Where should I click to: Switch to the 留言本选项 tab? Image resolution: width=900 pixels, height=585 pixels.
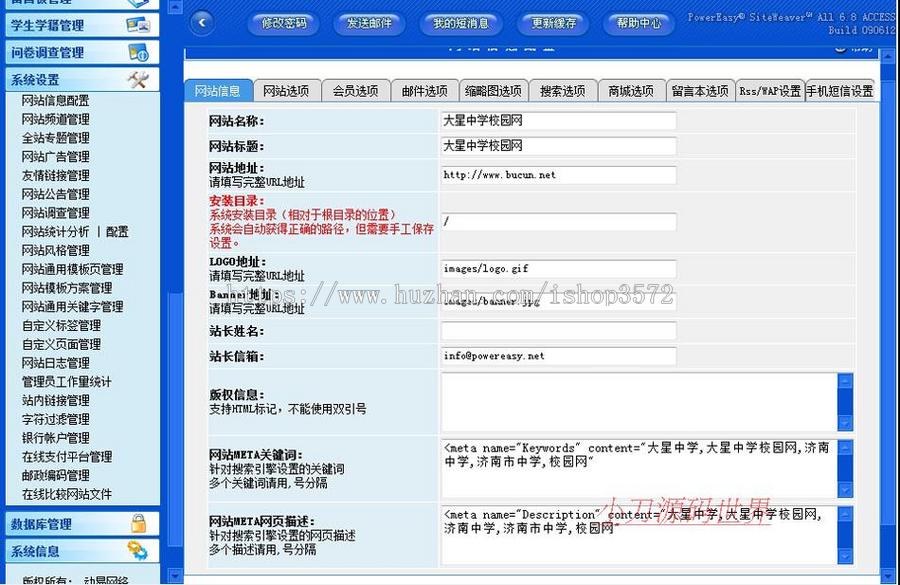(700, 91)
